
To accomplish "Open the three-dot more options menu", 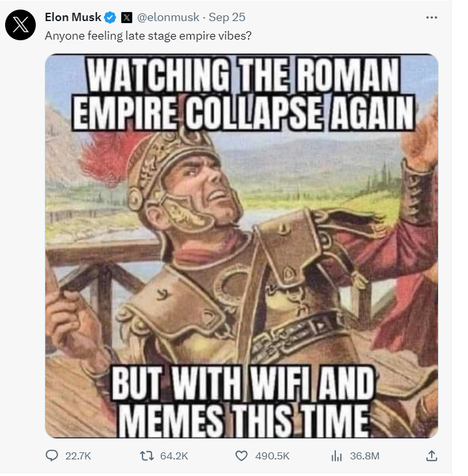I will tap(432, 18).
